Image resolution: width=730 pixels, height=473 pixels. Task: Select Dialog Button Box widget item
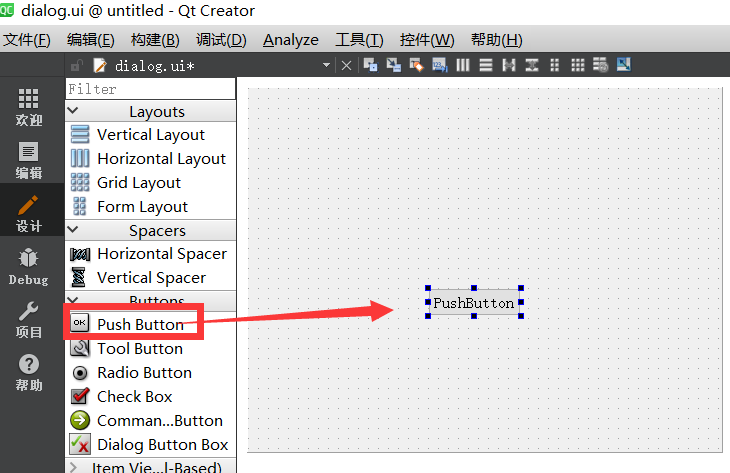(x=151, y=445)
